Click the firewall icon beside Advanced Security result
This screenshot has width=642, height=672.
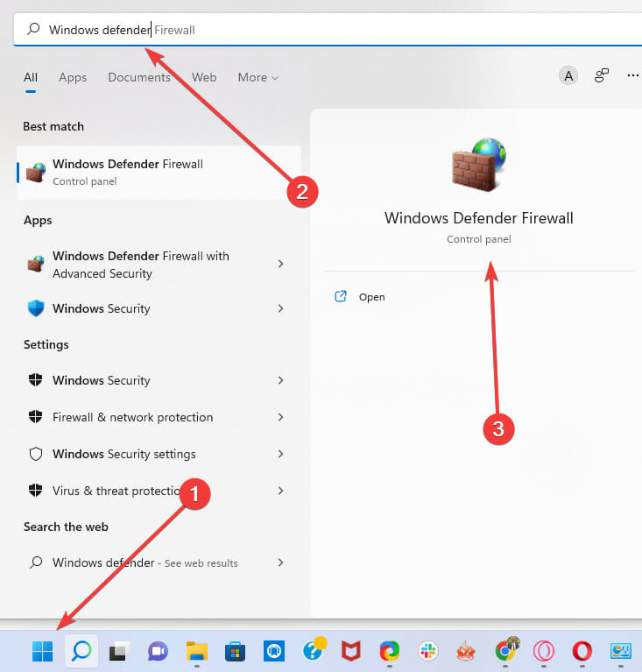(x=36, y=264)
